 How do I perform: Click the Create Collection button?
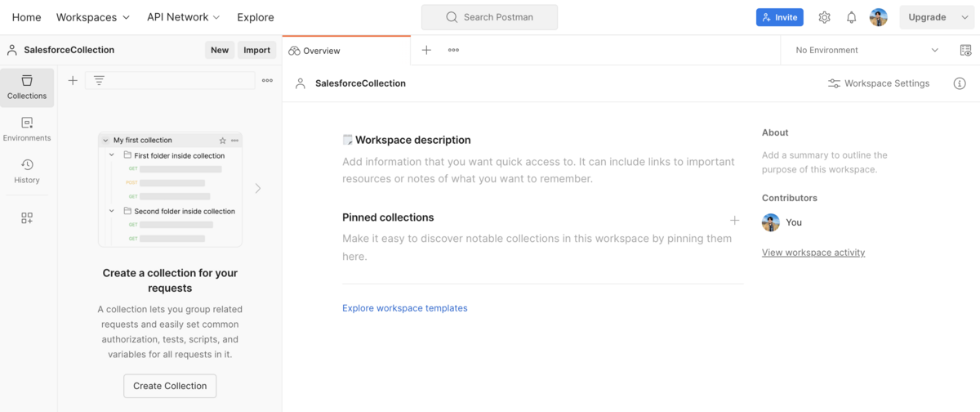[x=170, y=386]
